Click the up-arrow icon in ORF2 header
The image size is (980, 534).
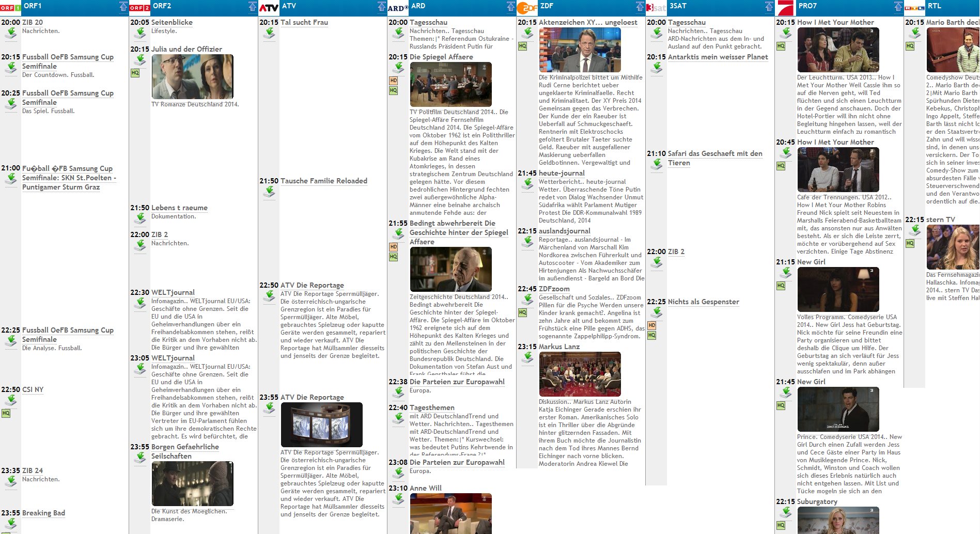252,6
